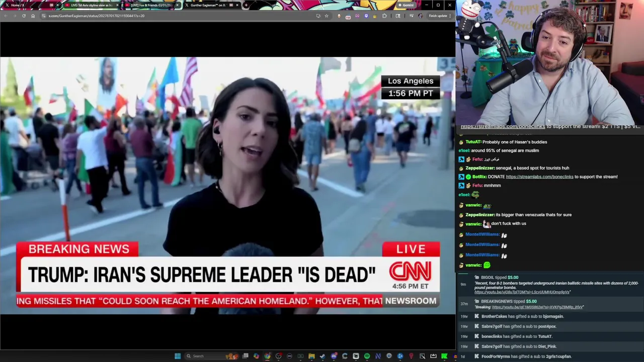
Task: Open the Windows Start menu
Action: click(178, 356)
